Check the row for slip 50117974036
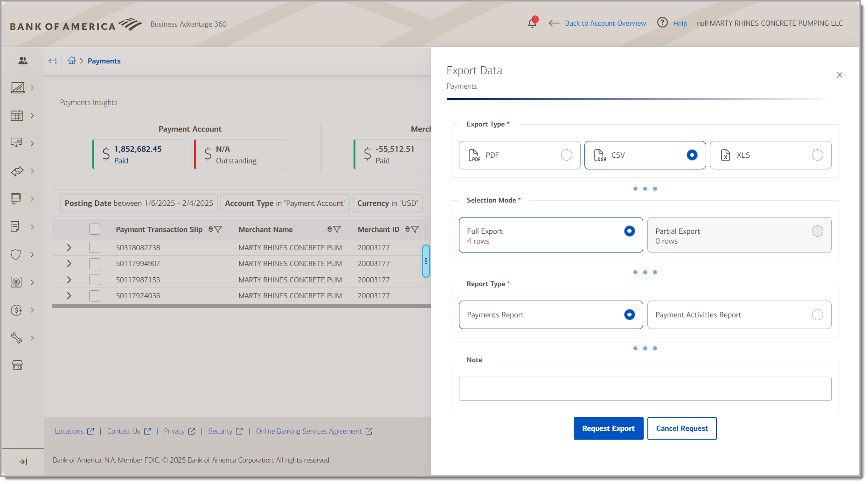Screen dimensions: 868x484 pos(95,296)
